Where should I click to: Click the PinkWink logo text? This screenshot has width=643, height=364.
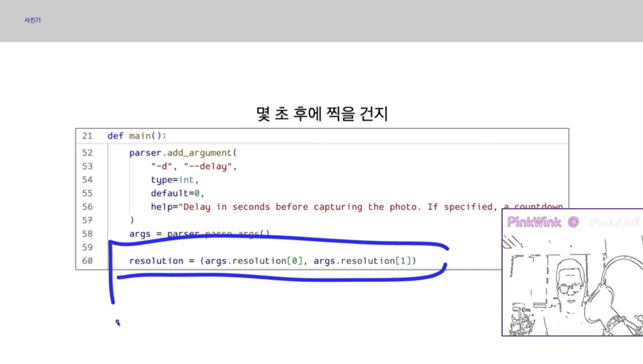[x=534, y=222]
